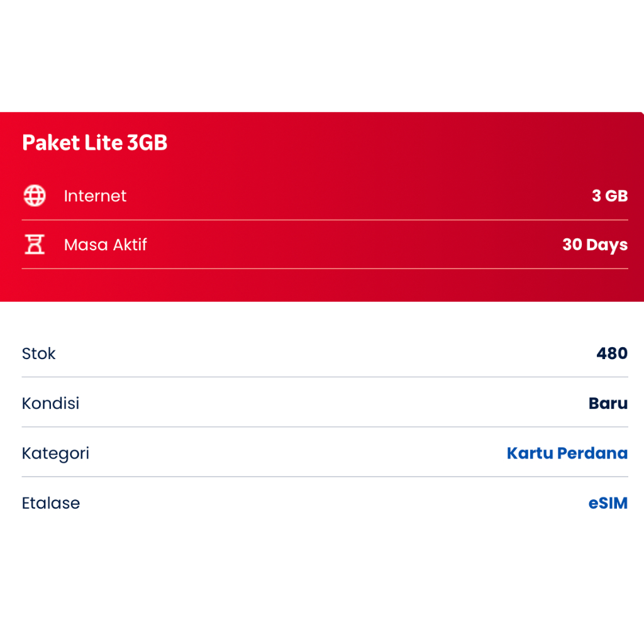Select the Baru condition value
This screenshot has width=644, height=644.
(608, 403)
